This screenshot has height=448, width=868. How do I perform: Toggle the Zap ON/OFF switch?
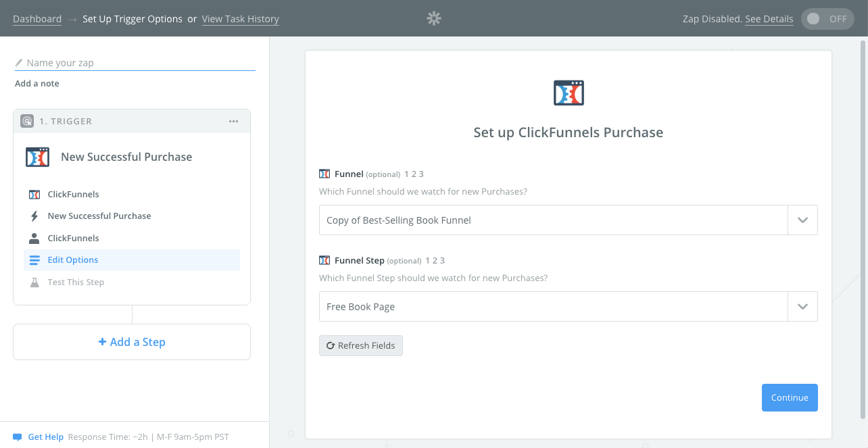click(x=827, y=19)
